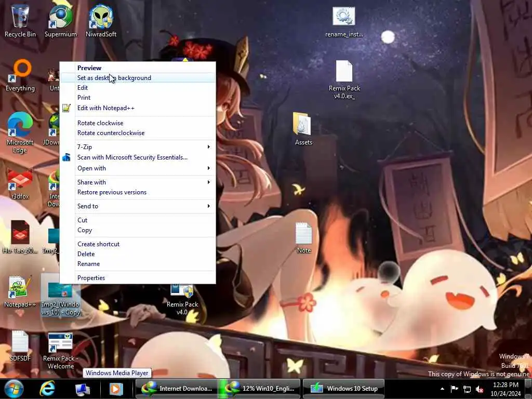The image size is (532, 399).
Task: Expand the Open with submenu
Action: pos(138,168)
